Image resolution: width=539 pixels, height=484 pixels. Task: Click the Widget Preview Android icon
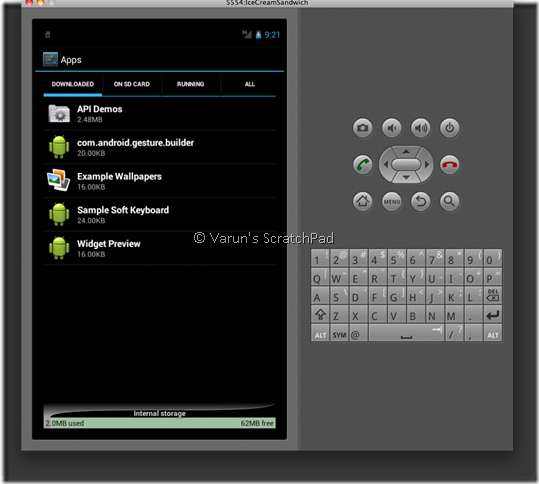(59, 248)
